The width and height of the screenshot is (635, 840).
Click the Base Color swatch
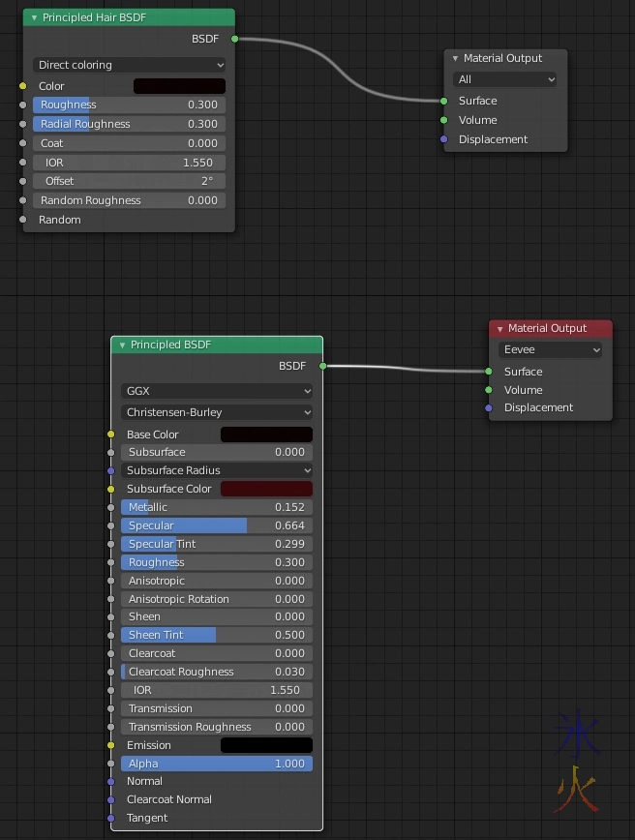[x=266, y=435]
